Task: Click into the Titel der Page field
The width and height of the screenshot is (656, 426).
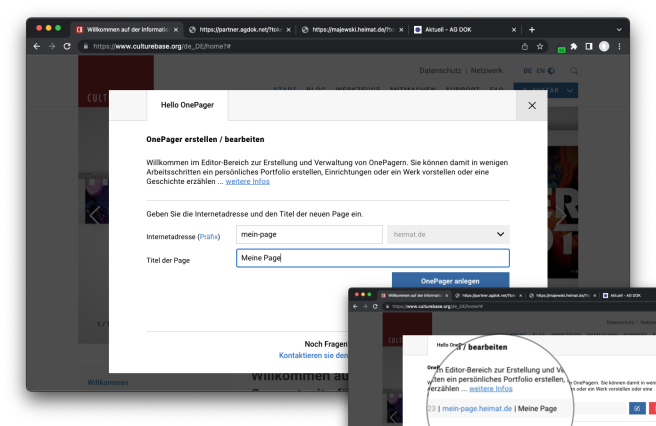Action: point(372,259)
